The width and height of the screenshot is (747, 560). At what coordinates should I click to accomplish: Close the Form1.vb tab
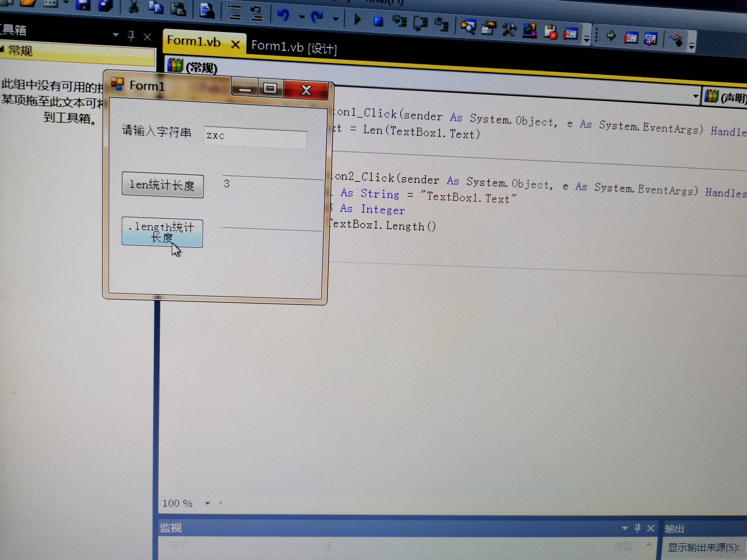tap(235, 45)
